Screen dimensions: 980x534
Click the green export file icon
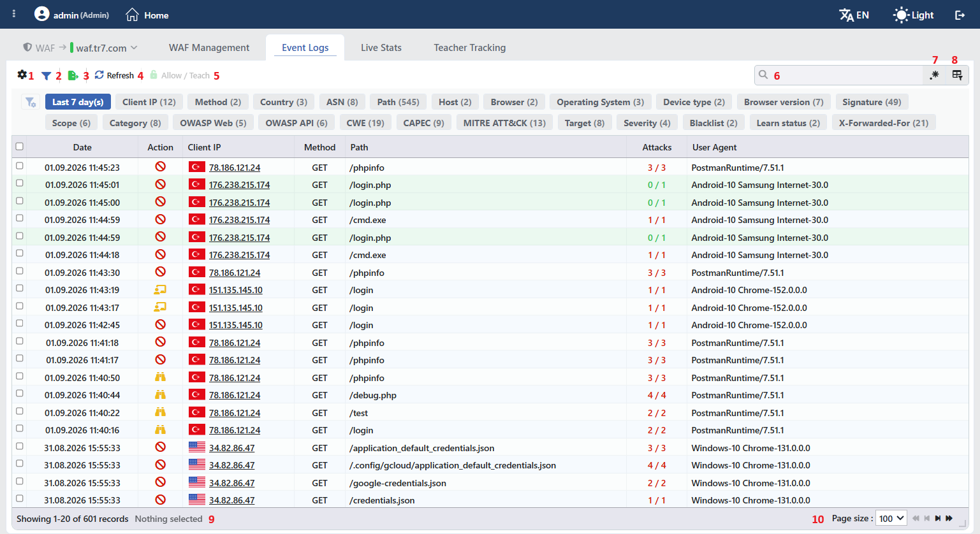[73, 76]
